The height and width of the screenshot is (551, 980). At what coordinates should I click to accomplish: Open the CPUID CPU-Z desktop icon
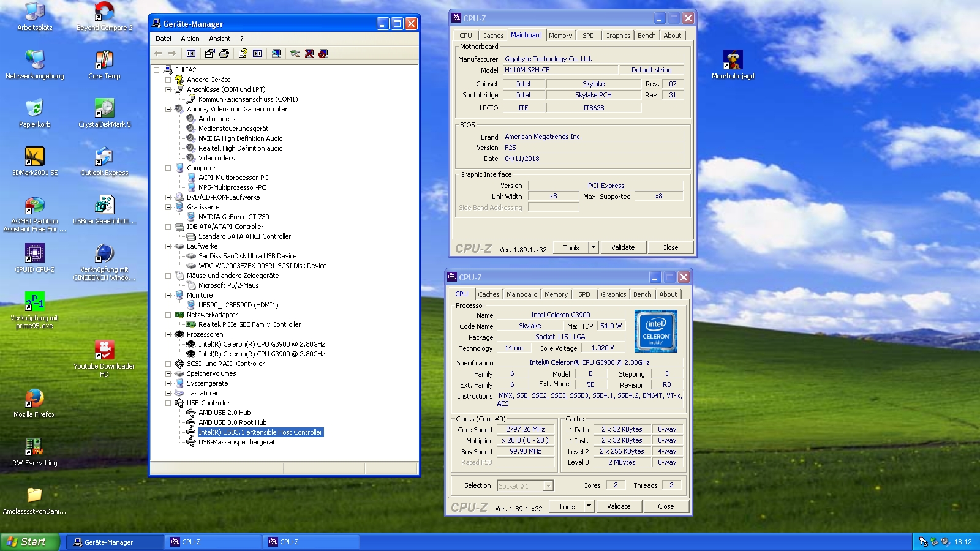click(x=35, y=258)
